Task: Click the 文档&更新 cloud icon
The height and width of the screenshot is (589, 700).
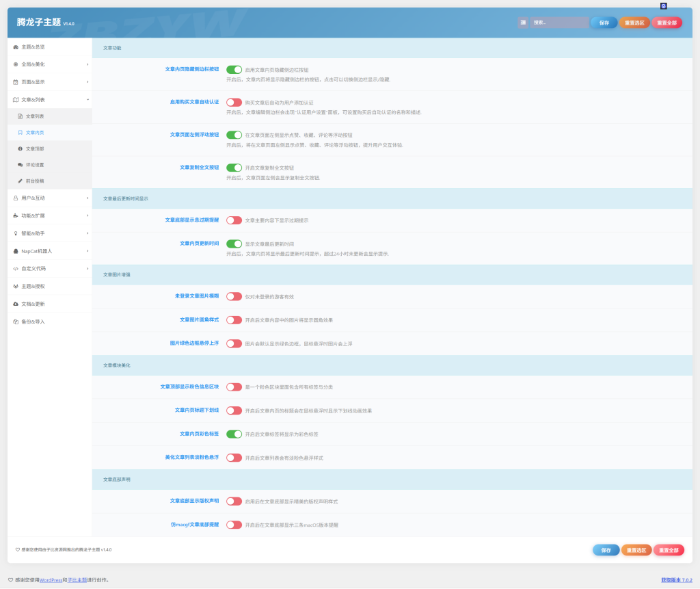Action: coord(16,304)
